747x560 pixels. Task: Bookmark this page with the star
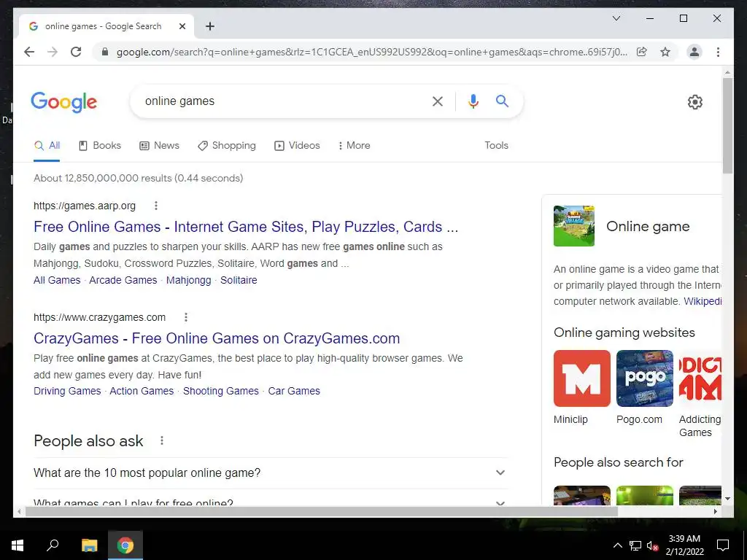coord(665,52)
